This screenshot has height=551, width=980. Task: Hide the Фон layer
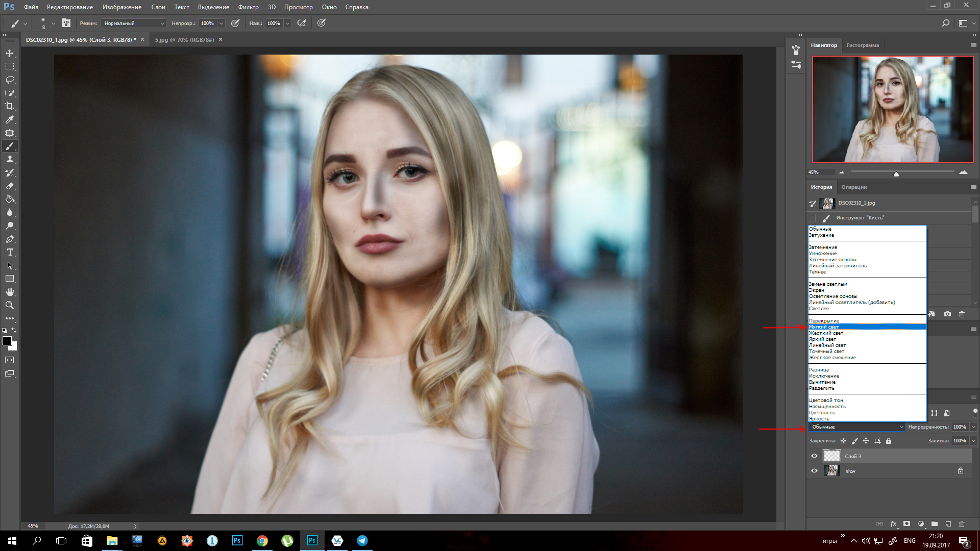click(x=814, y=471)
